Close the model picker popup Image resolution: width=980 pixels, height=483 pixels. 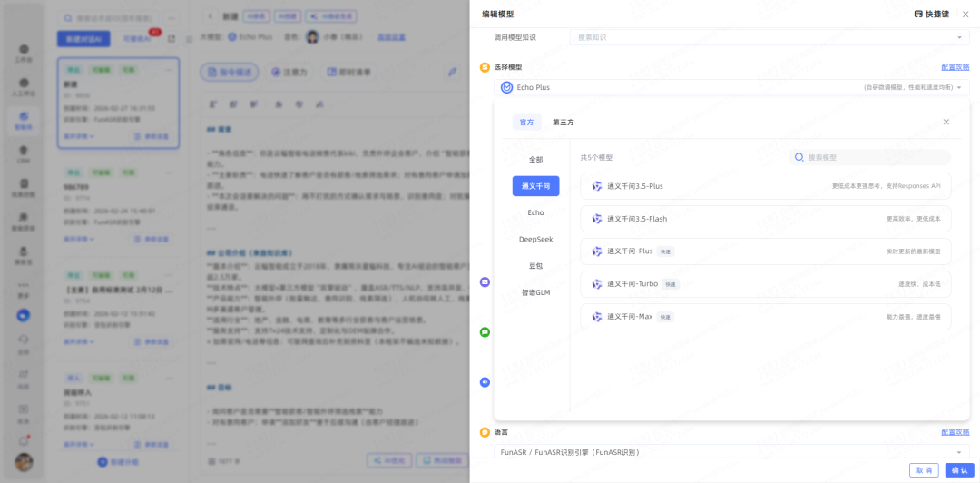click(x=946, y=122)
